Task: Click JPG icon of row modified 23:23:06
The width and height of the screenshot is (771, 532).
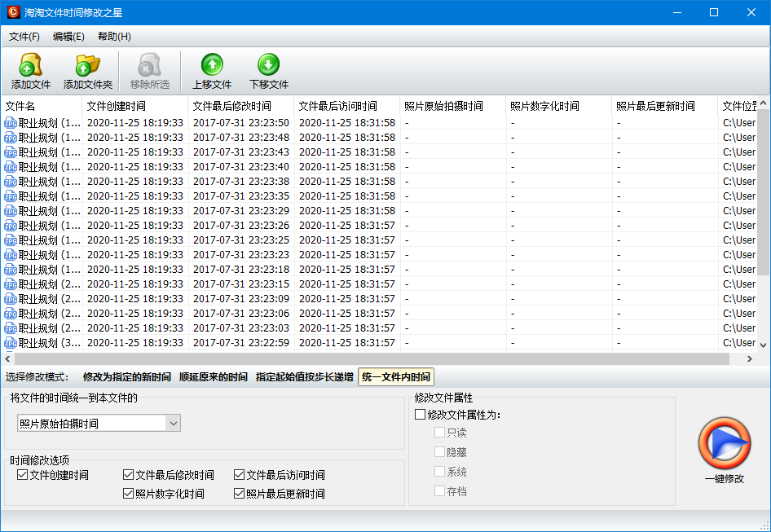Action: coord(11,314)
